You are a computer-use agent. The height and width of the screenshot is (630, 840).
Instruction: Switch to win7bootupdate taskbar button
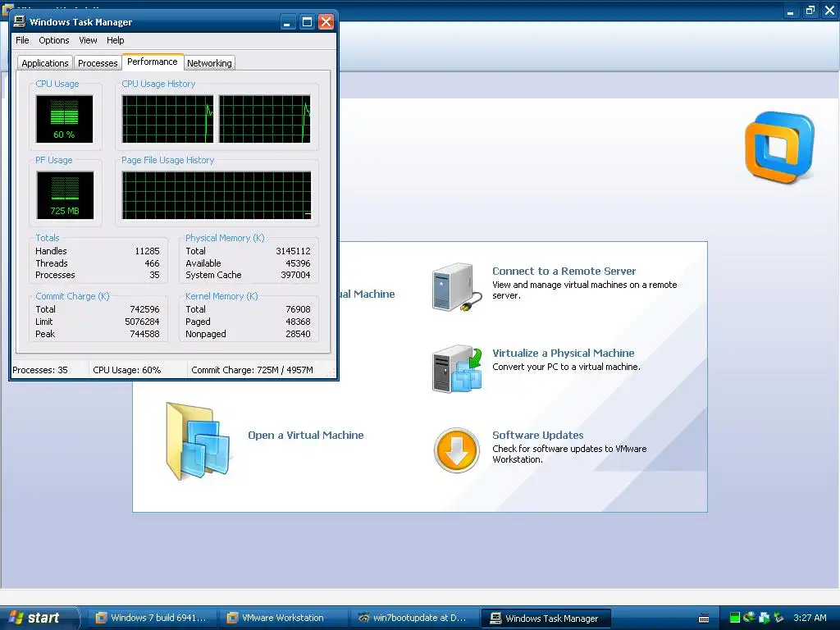(414, 618)
